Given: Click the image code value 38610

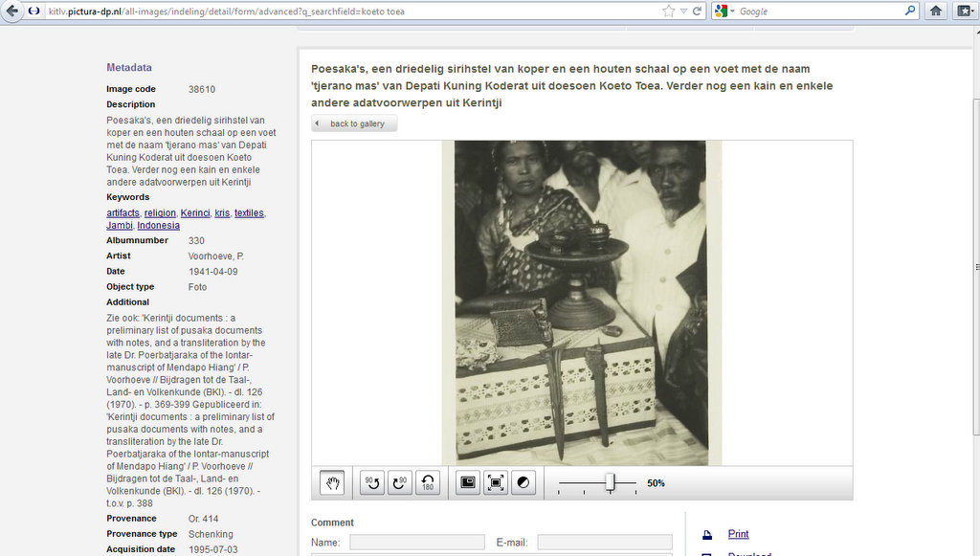Looking at the screenshot, I should (x=202, y=89).
